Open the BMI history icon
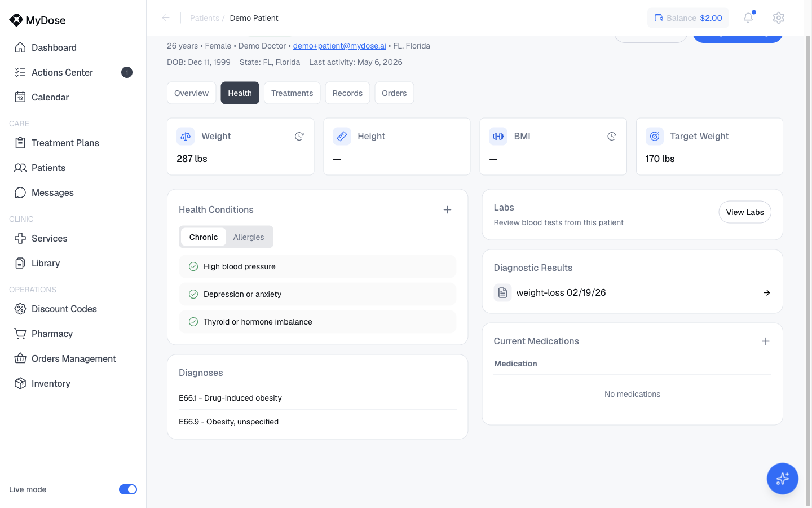 (612, 136)
